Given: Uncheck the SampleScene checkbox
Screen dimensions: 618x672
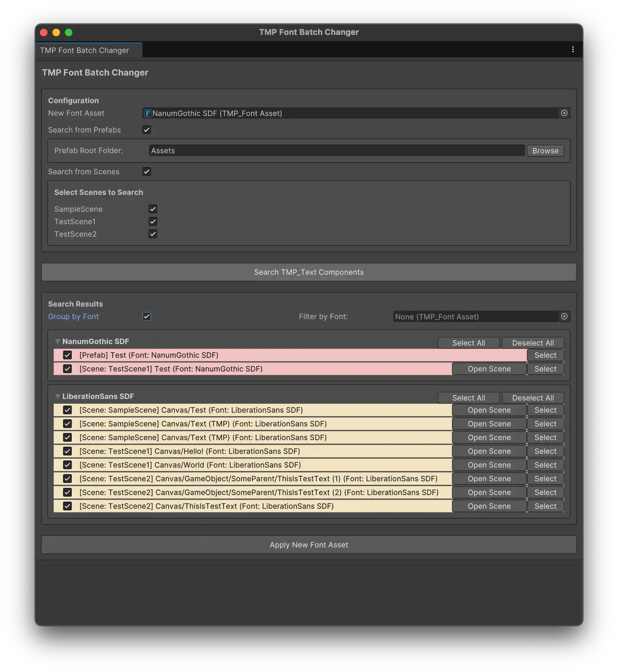Looking at the screenshot, I should tap(153, 209).
